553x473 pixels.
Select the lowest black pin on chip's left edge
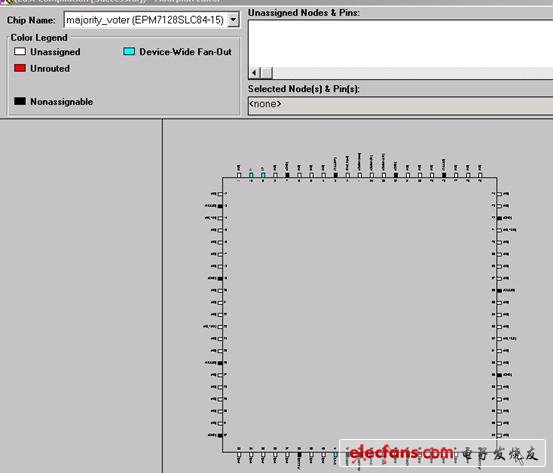click(x=220, y=435)
